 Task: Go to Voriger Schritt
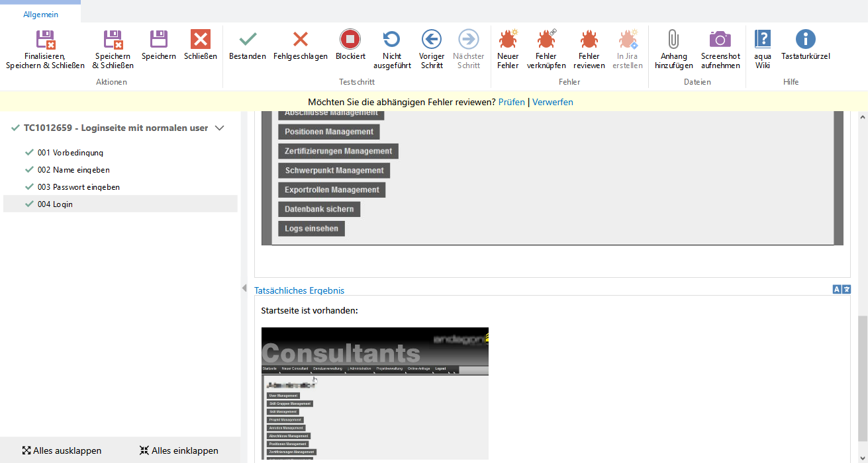[432, 40]
